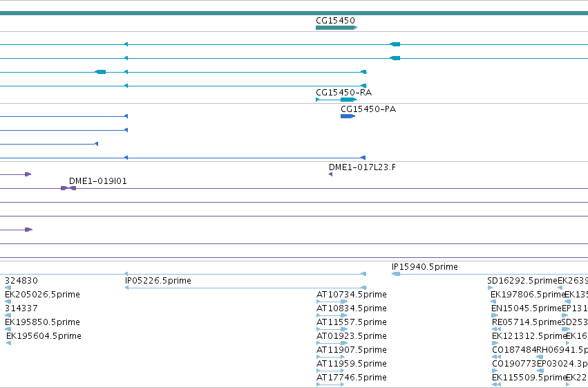Select the EK121312.5prime label
This screenshot has height=388, width=588.
[529, 336]
